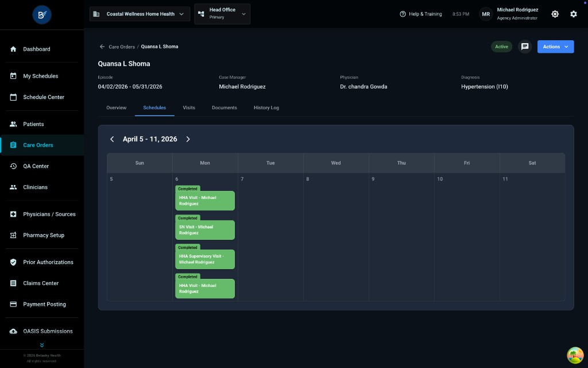Click the agency building icon

coord(96,14)
